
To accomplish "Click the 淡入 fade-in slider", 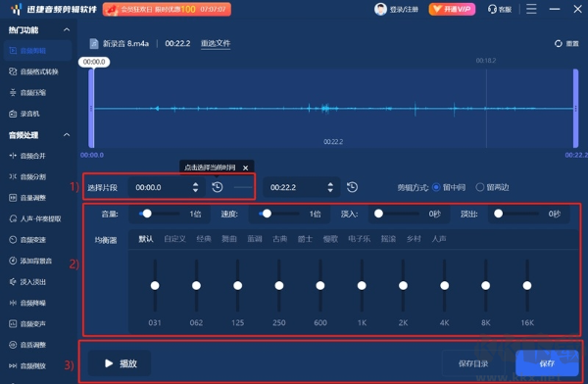I will [397, 214].
